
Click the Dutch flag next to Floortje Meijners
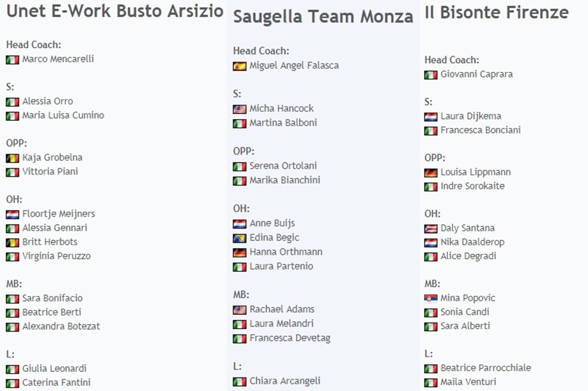(13, 214)
